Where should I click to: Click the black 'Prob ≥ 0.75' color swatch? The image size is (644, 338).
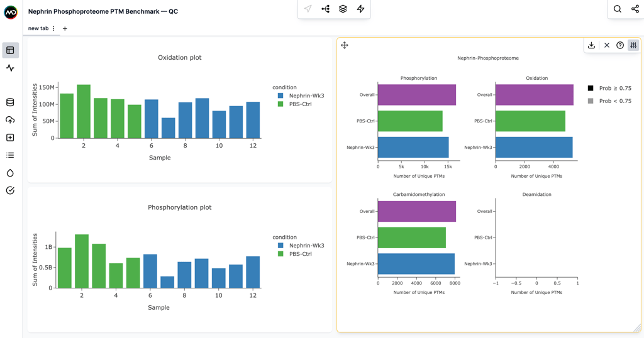pyautogui.click(x=591, y=88)
